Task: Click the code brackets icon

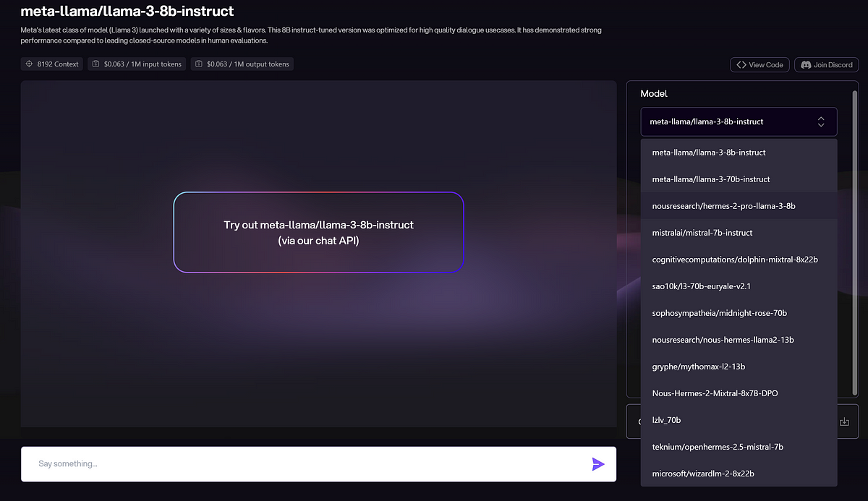Action: tap(741, 65)
